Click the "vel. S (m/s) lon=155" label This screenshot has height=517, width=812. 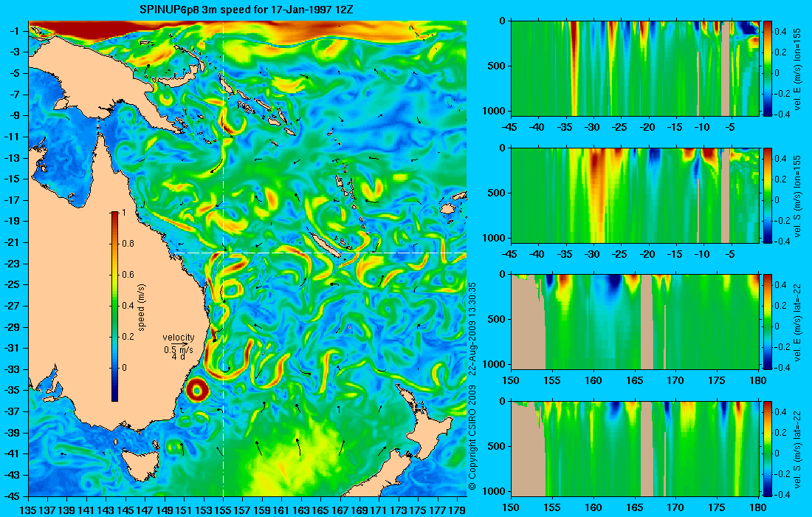[796, 196]
